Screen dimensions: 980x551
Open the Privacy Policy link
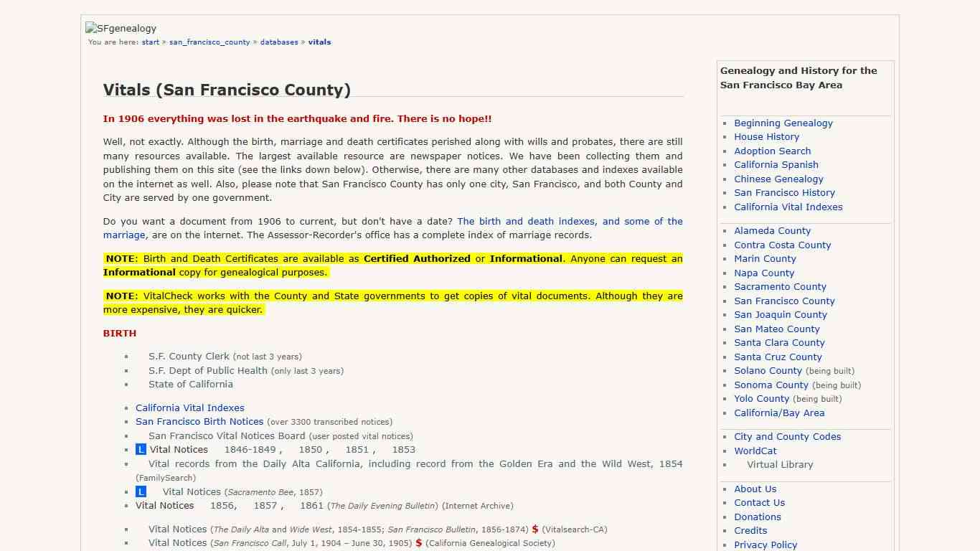(765, 545)
